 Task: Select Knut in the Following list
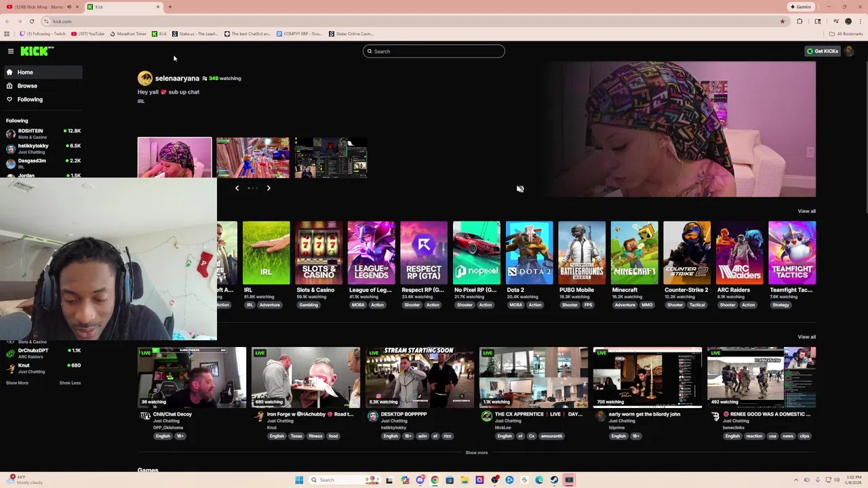[43, 368]
